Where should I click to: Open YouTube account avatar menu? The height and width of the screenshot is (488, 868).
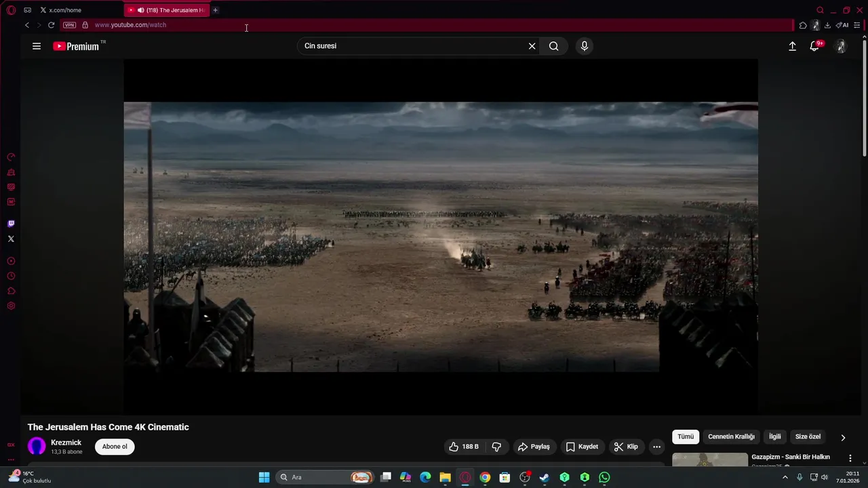841,46
